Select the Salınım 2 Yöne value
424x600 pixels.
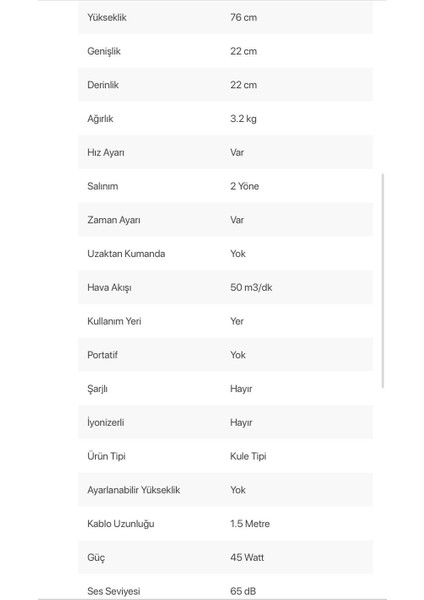(x=245, y=186)
